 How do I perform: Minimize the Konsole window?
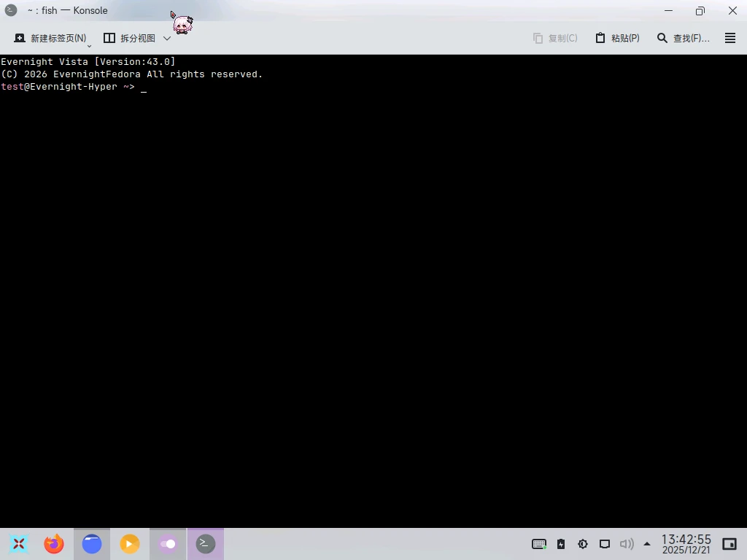[x=668, y=10]
